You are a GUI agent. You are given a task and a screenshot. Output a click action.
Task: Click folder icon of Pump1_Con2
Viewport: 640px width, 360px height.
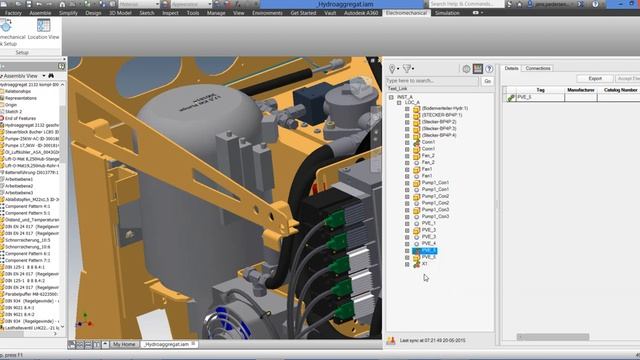[x=416, y=196]
